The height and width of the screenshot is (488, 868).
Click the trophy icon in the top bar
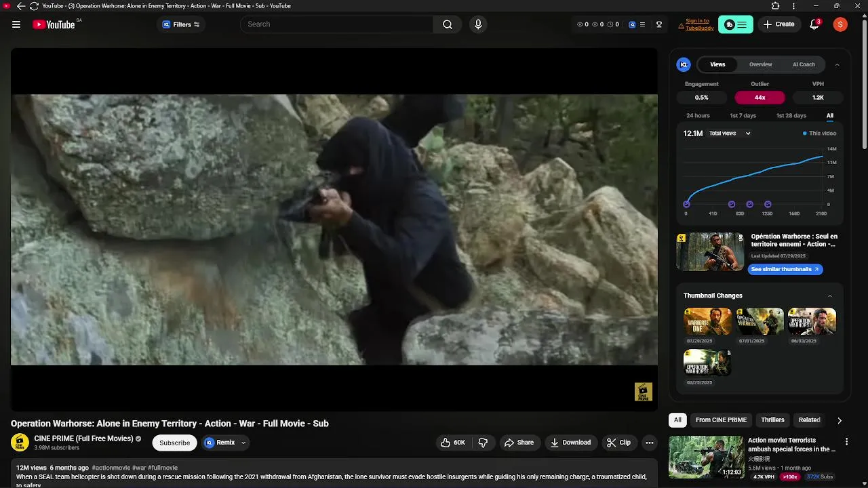(x=659, y=24)
